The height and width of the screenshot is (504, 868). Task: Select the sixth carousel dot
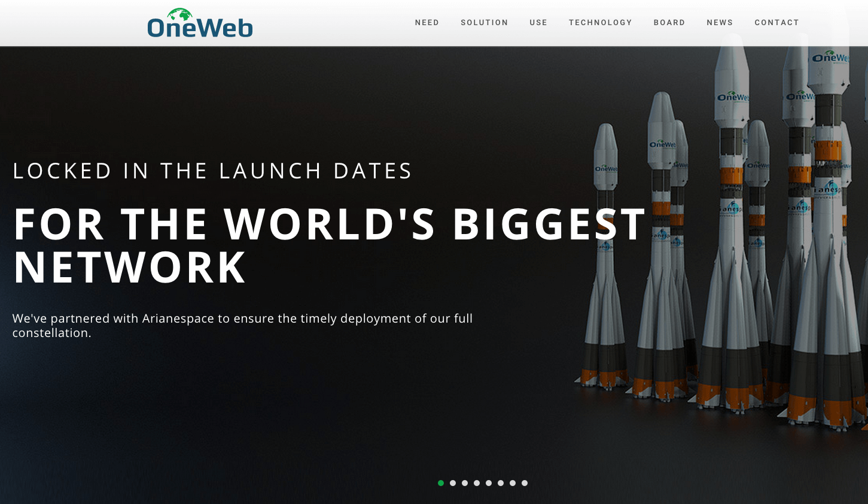[x=501, y=482]
